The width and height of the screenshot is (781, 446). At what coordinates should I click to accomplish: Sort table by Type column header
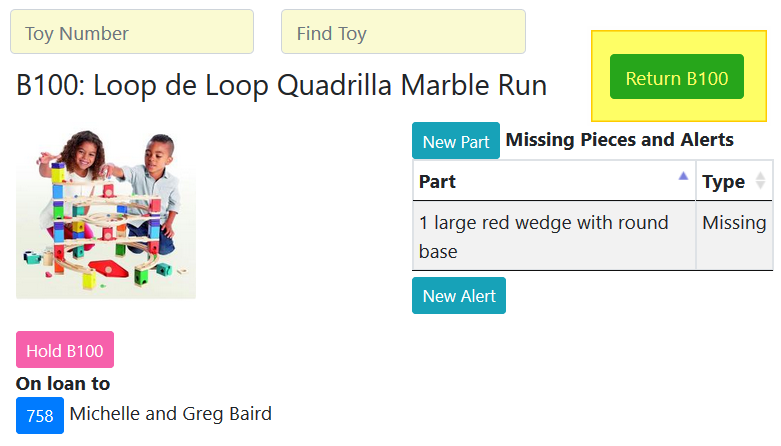tap(723, 181)
